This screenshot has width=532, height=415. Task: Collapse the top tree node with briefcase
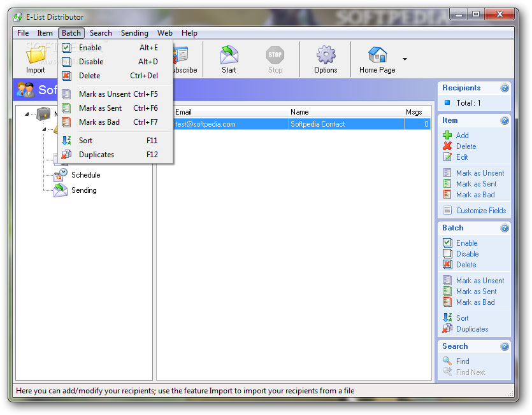coord(27,115)
